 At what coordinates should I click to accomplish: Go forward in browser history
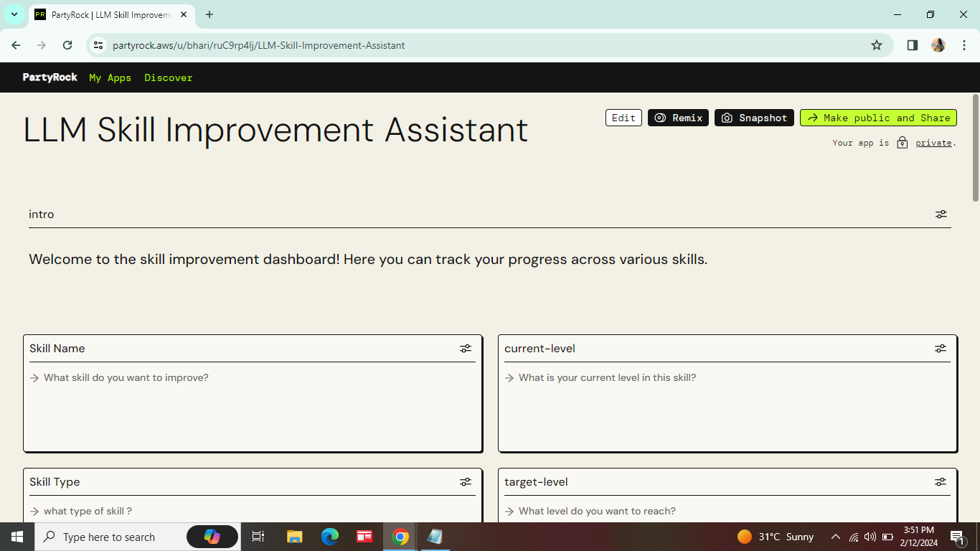coord(42,45)
